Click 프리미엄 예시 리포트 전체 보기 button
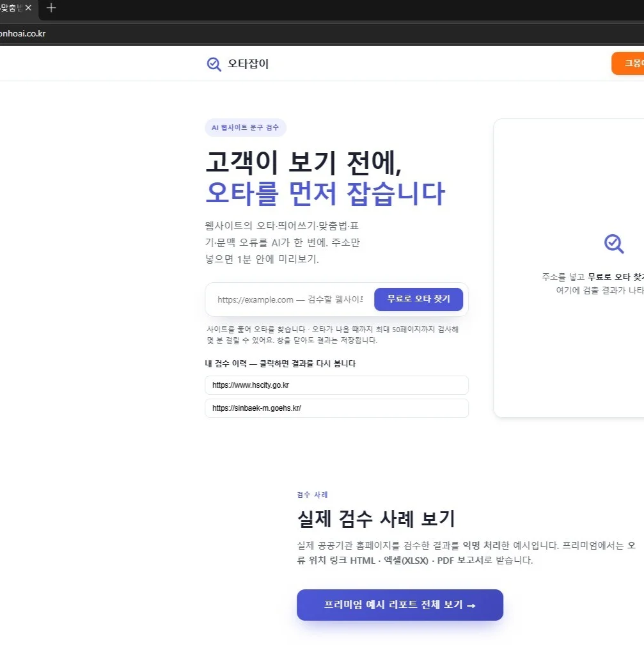 point(400,605)
